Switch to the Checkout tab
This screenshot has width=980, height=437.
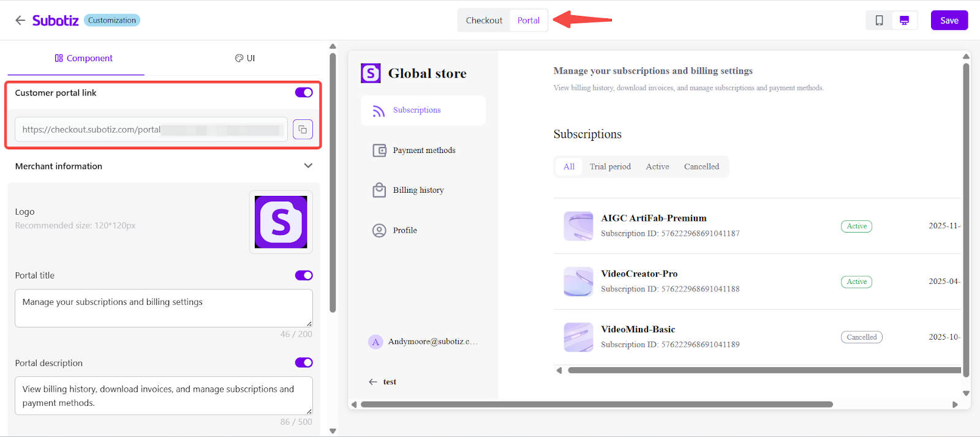(484, 20)
